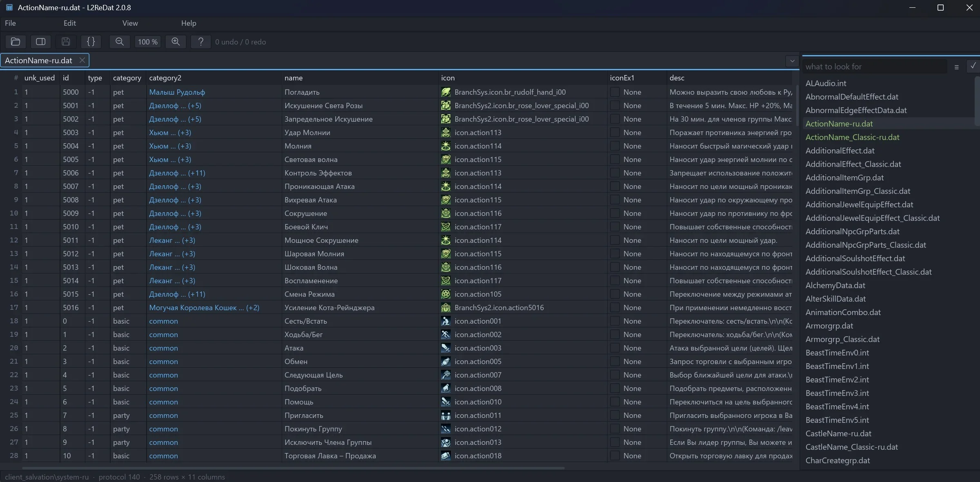Screen dimensions: 980x482
Task: Open help via the question mark icon
Action: tap(200, 42)
